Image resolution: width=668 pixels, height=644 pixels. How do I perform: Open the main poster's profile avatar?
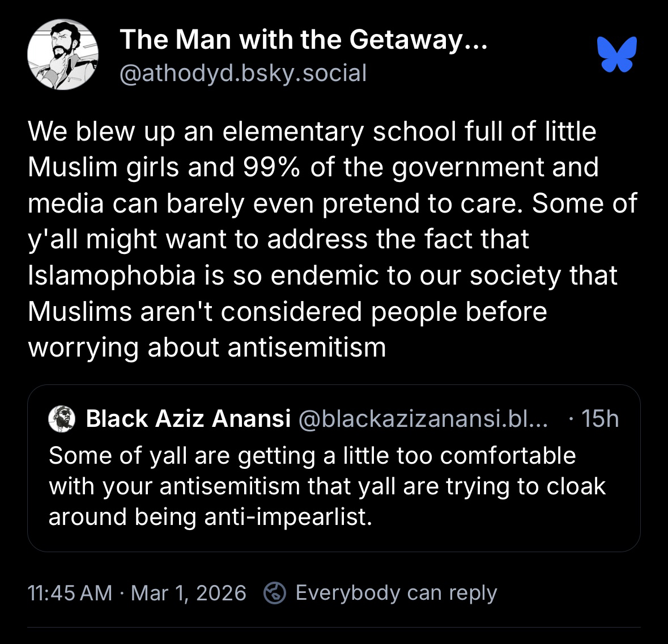pos(63,54)
